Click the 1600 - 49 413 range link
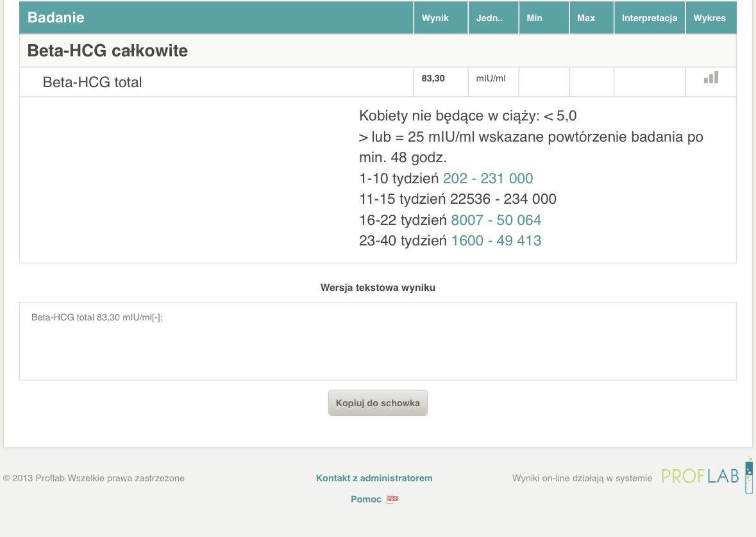756x537 pixels. tap(496, 241)
